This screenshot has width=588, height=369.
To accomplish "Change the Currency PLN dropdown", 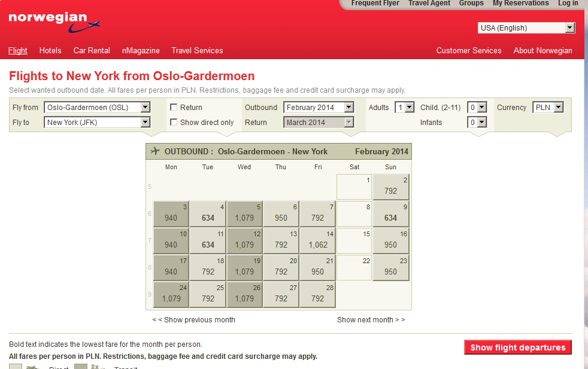I will tap(548, 107).
